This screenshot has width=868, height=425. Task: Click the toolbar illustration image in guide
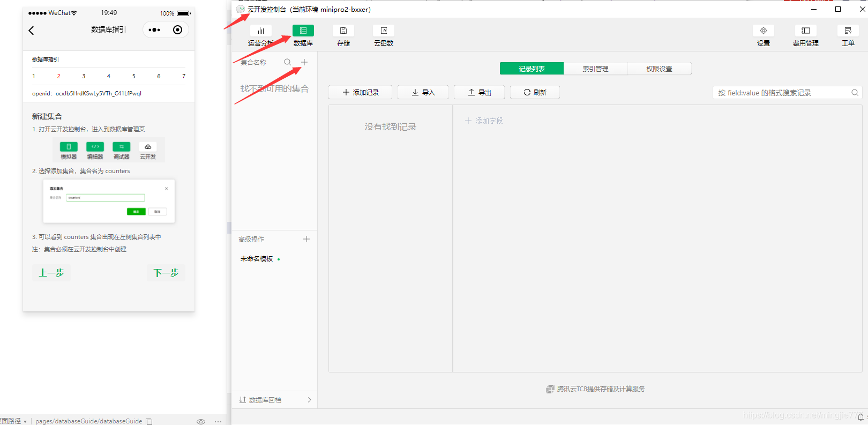coord(109,150)
